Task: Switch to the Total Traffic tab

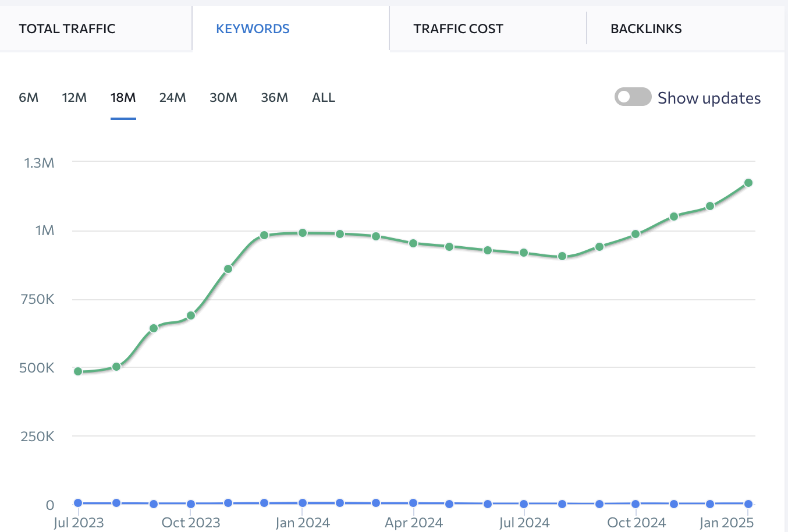Action: [x=67, y=29]
